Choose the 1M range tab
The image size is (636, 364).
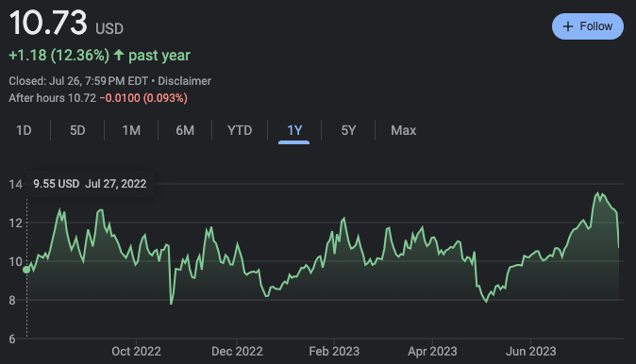tap(131, 130)
